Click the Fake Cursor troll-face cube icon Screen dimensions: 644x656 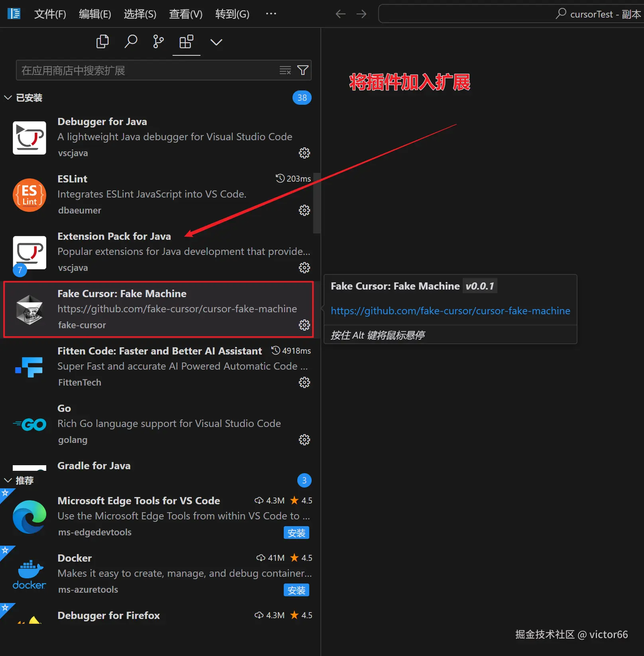pyautogui.click(x=29, y=310)
